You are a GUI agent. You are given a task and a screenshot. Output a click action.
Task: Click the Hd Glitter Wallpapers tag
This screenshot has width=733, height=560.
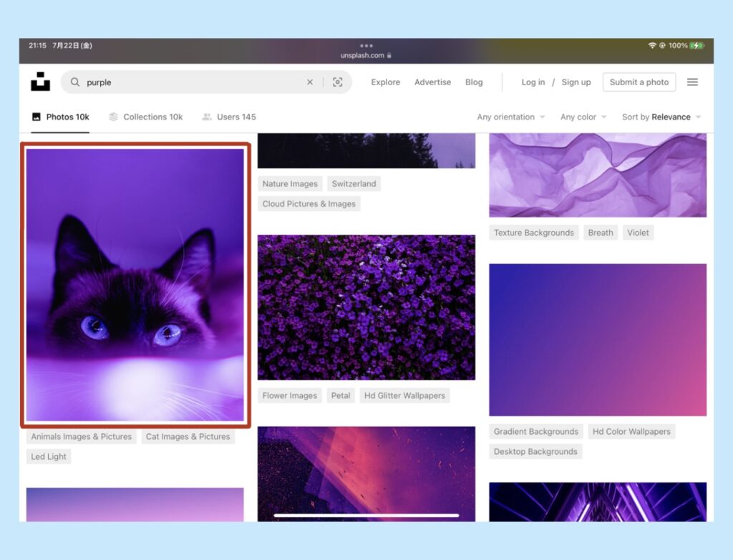[x=405, y=396]
